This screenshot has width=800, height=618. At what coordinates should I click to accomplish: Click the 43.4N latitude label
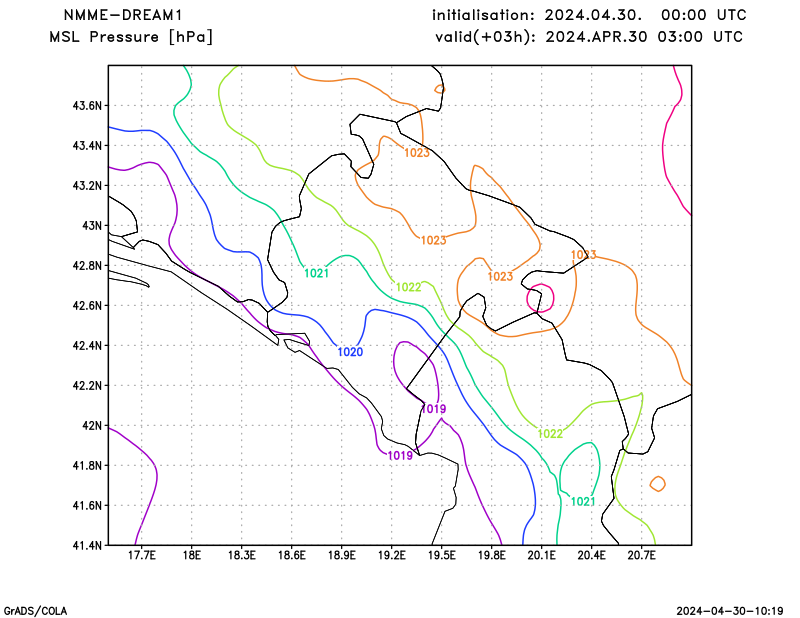click(87, 146)
